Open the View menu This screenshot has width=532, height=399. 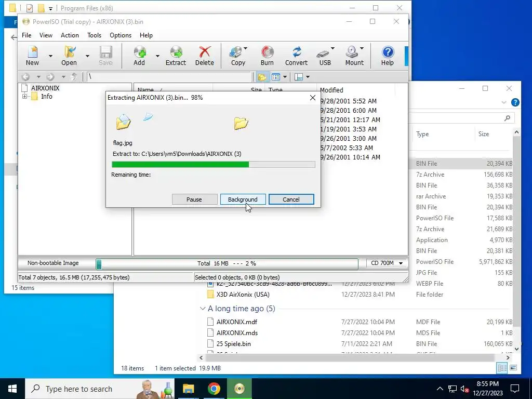tap(46, 35)
